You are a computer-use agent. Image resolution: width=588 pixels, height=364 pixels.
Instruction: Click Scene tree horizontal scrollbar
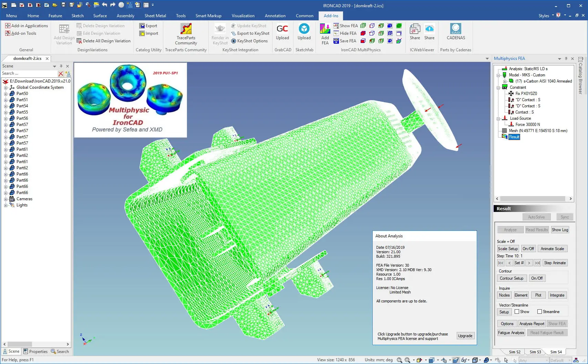pos(36,344)
